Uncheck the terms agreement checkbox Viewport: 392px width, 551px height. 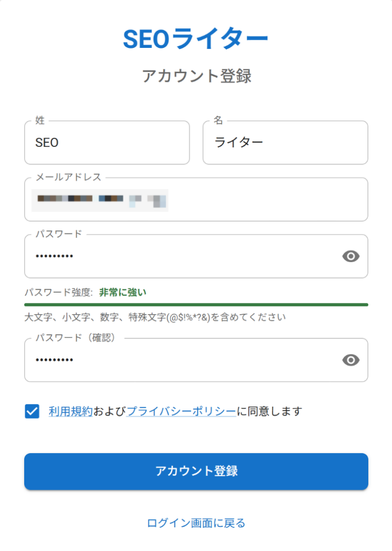[32, 412]
